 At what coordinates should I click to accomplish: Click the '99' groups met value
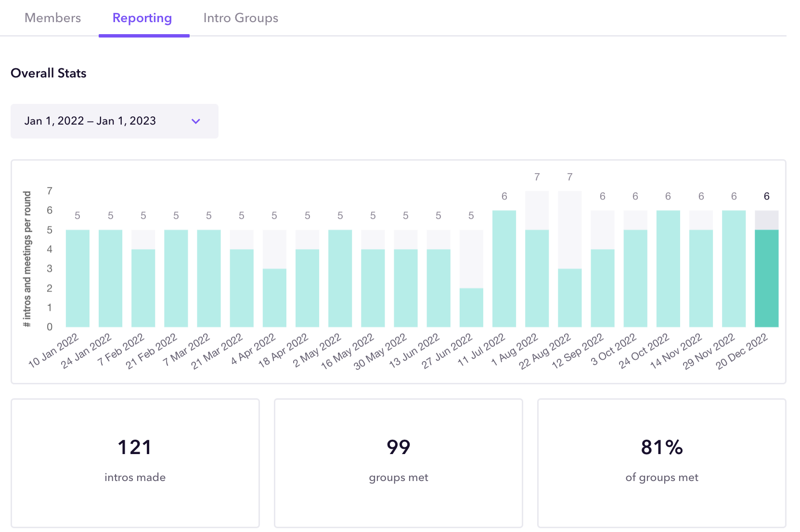point(399,447)
